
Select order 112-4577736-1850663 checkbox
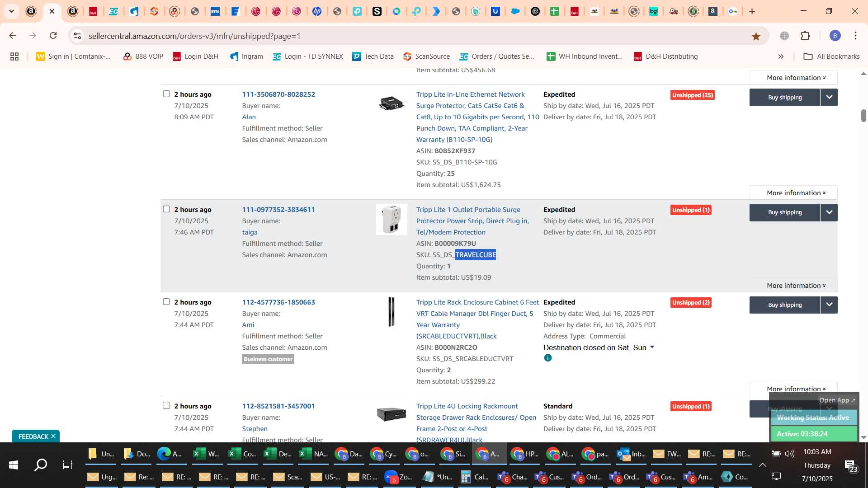[x=166, y=302]
